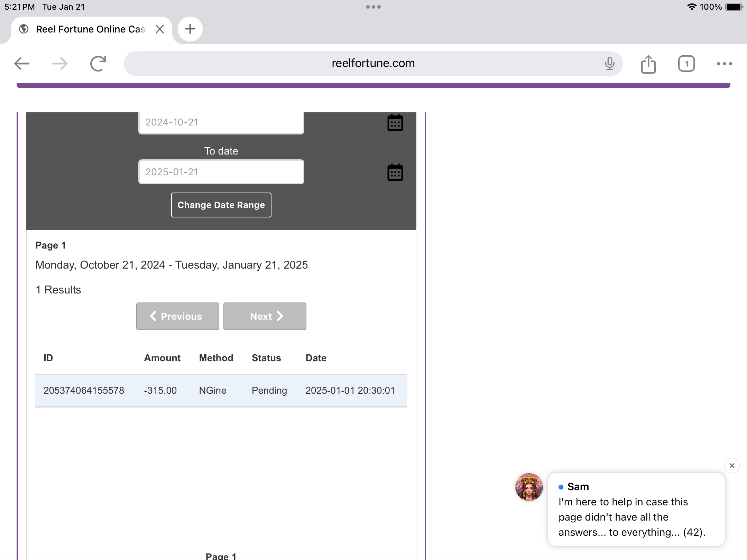Screen dimensions: 747x560
Task: Click the Change Date Range button
Action: (x=221, y=205)
